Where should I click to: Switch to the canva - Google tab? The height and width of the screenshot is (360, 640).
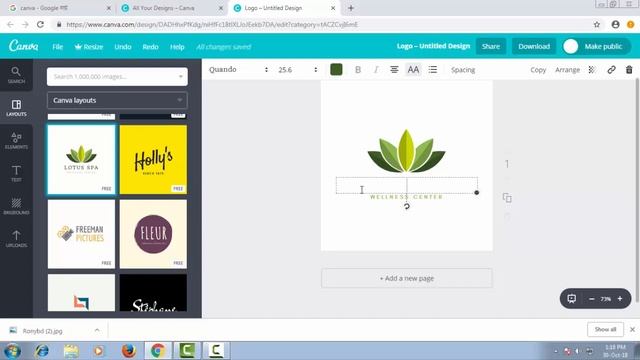(59, 8)
